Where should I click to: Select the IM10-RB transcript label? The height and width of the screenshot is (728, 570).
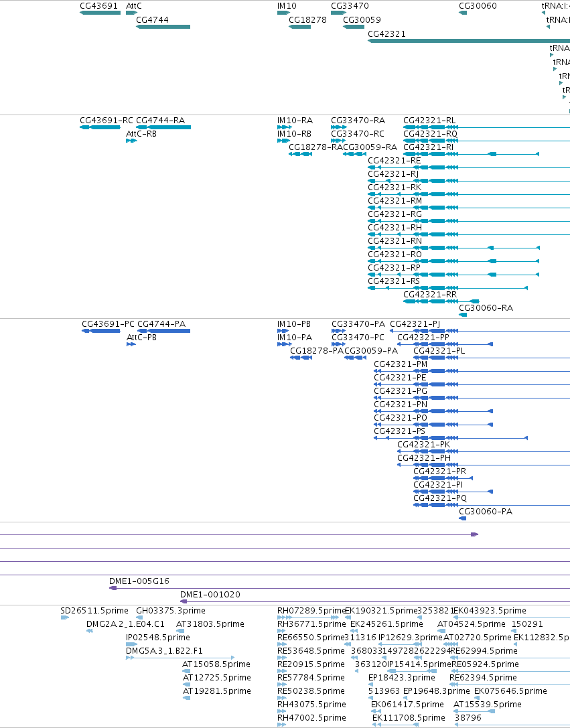294,134
